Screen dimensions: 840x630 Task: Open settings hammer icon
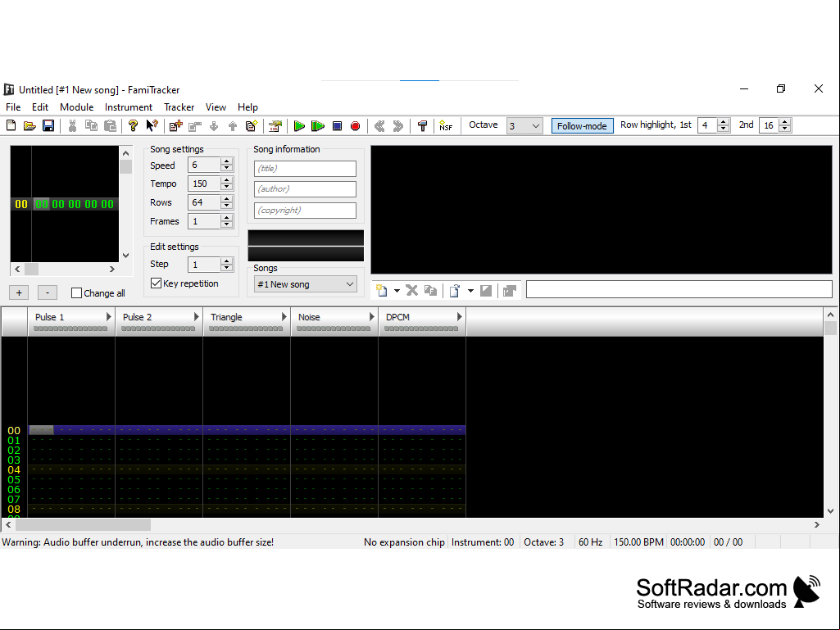tap(422, 126)
